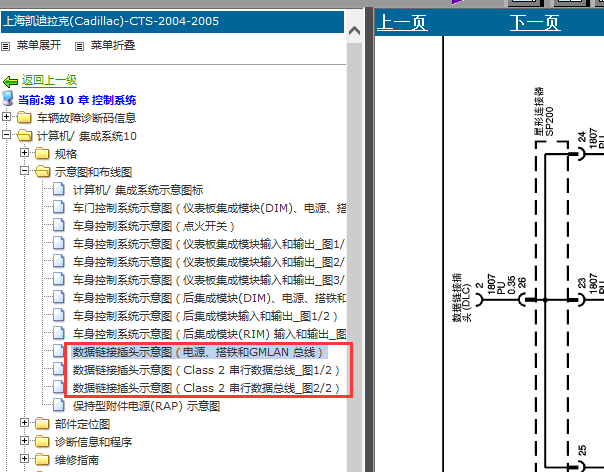Screen dimensions: 604x472
Task: Click 规格 folder label
Action: (x=65, y=154)
